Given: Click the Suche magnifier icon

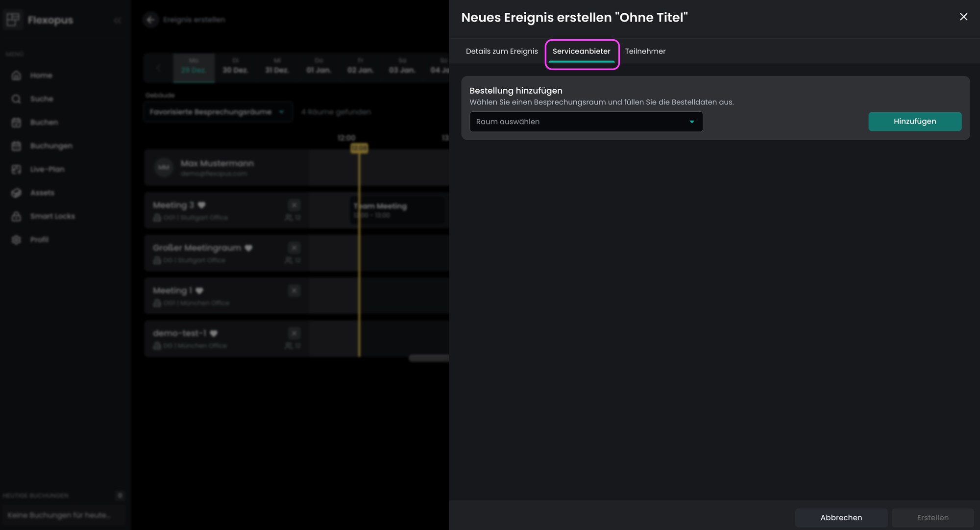Looking at the screenshot, I should [x=16, y=99].
